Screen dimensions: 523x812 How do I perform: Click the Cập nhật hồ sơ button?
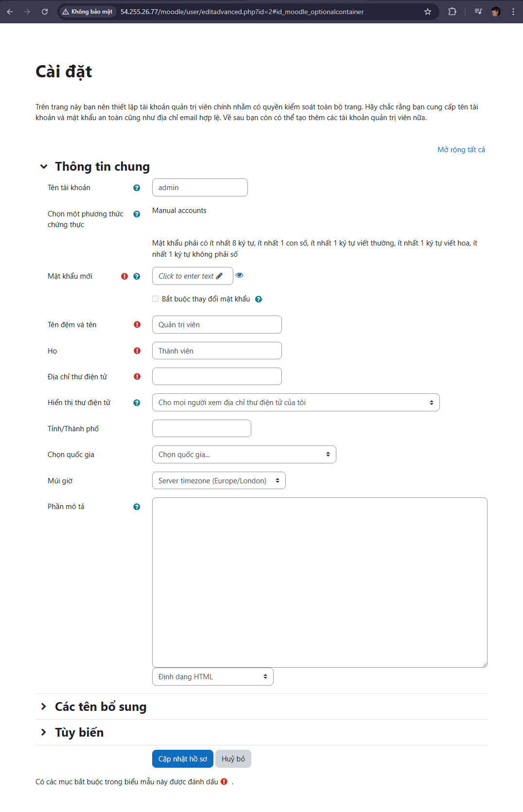click(x=182, y=759)
